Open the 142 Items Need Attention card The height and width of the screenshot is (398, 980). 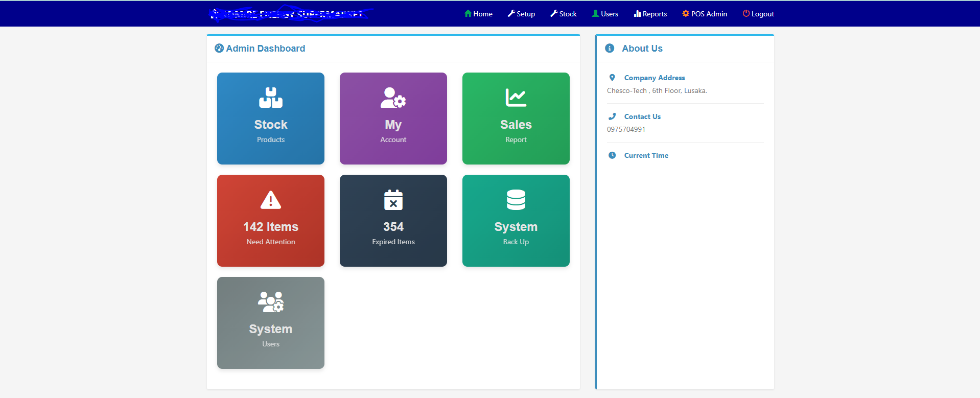(x=270, y=221)
